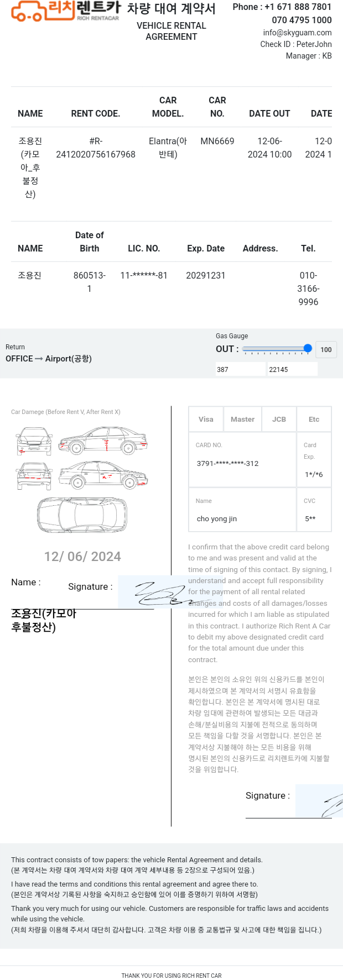Select the rear view car damage diagram

pos(34,475)
